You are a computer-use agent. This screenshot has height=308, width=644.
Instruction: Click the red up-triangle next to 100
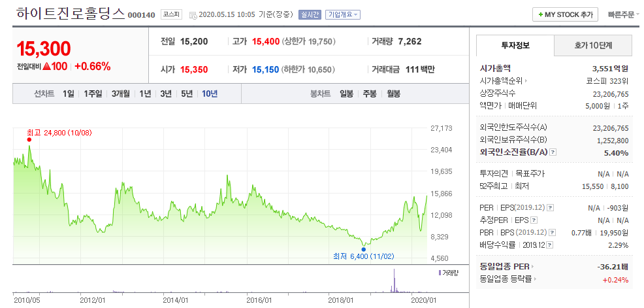click(x=46, y=66)
